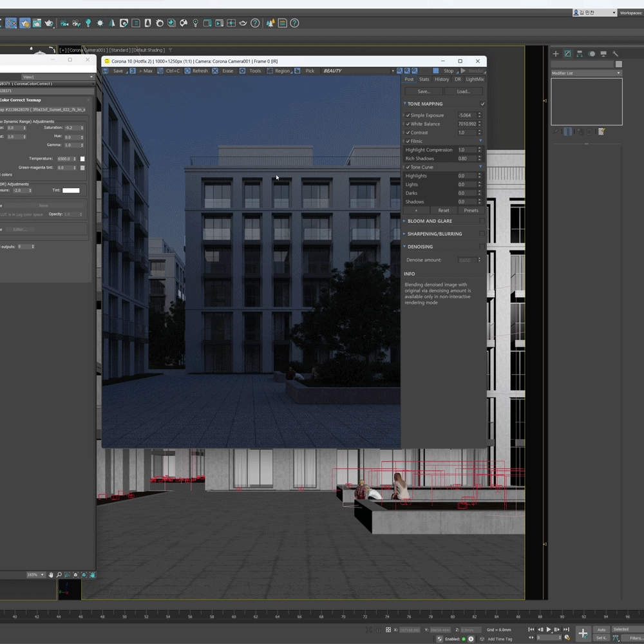Open the Modify panel tab icon
The image size is (644, 644).
567,53
